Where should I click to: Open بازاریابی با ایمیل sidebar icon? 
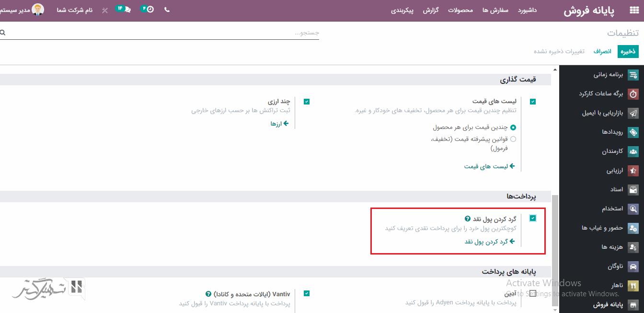pos(633,113)
